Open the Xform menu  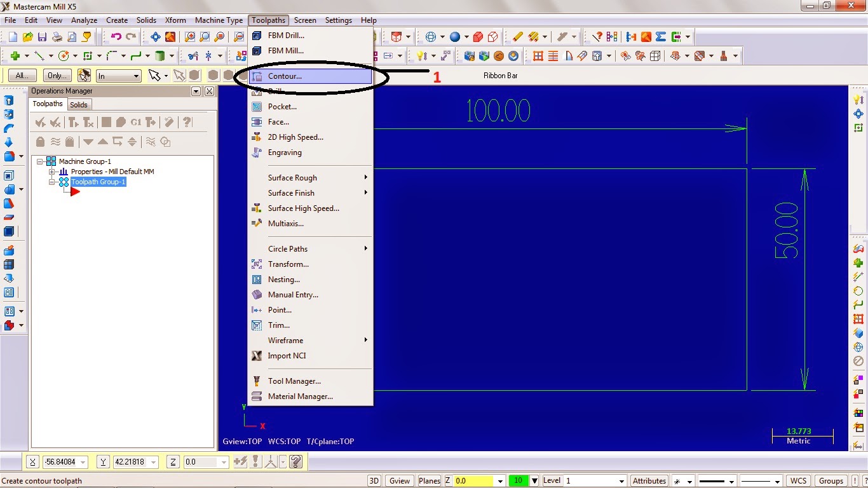[x=175, y=20]
